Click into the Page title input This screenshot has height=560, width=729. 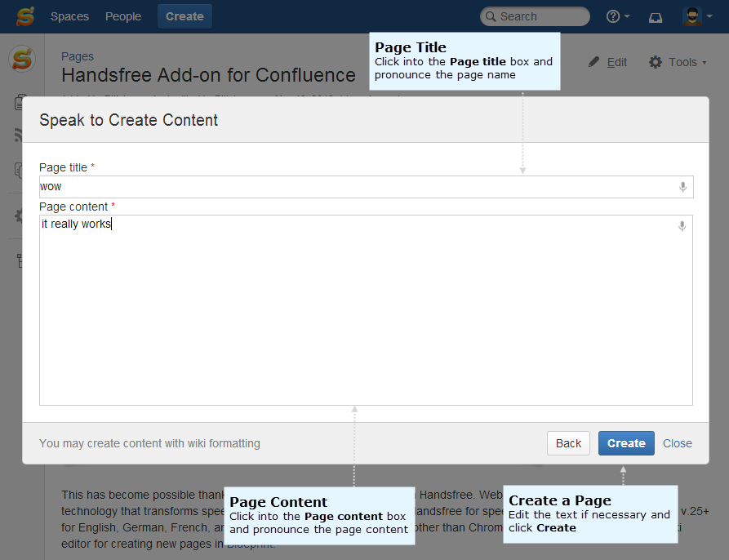coord(367,187)
